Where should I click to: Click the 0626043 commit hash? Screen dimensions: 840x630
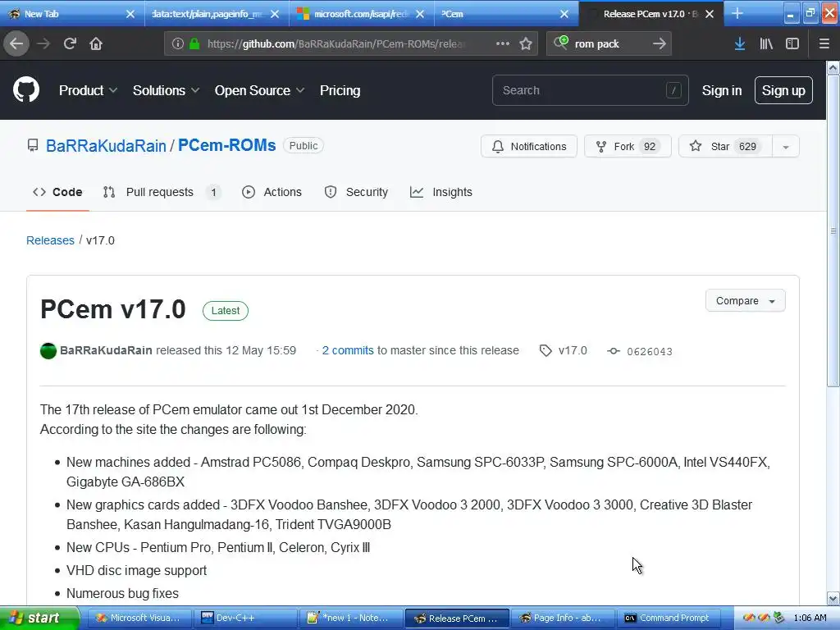point(650,351)
